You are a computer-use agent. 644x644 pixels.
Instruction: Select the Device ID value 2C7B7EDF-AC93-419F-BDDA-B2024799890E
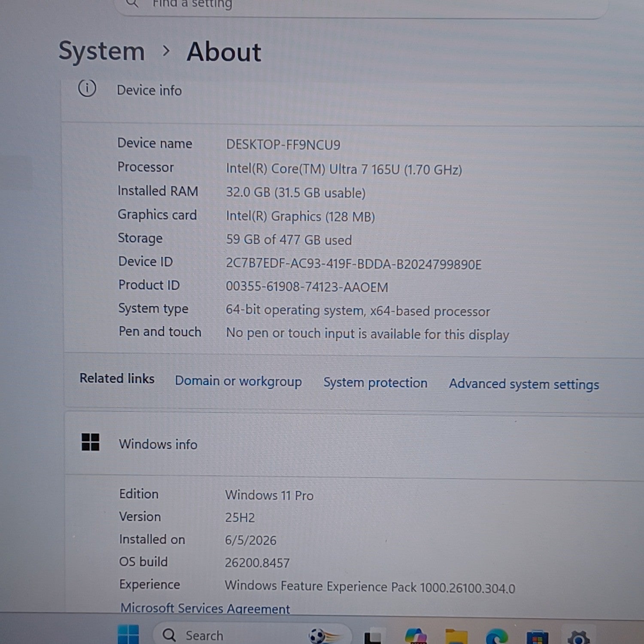tap(354, 264)
